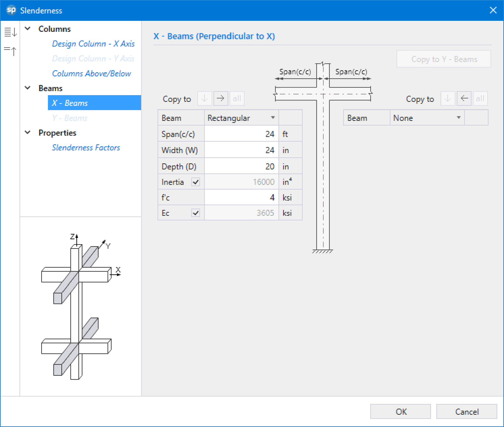Click the Ec value 3605 field

click(241, 213)
